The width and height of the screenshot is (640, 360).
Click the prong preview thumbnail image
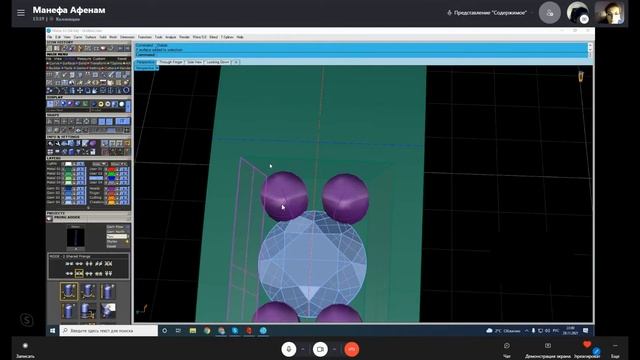pos(76,238)
